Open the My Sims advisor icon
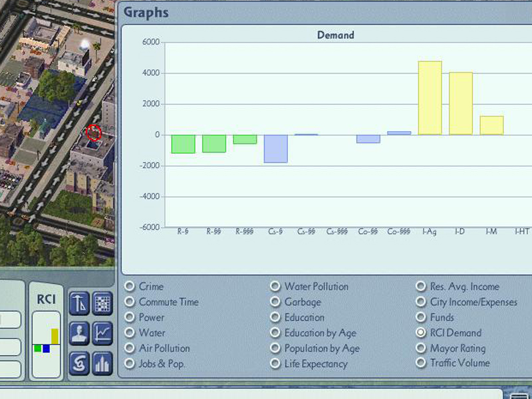 pos(78,331)
